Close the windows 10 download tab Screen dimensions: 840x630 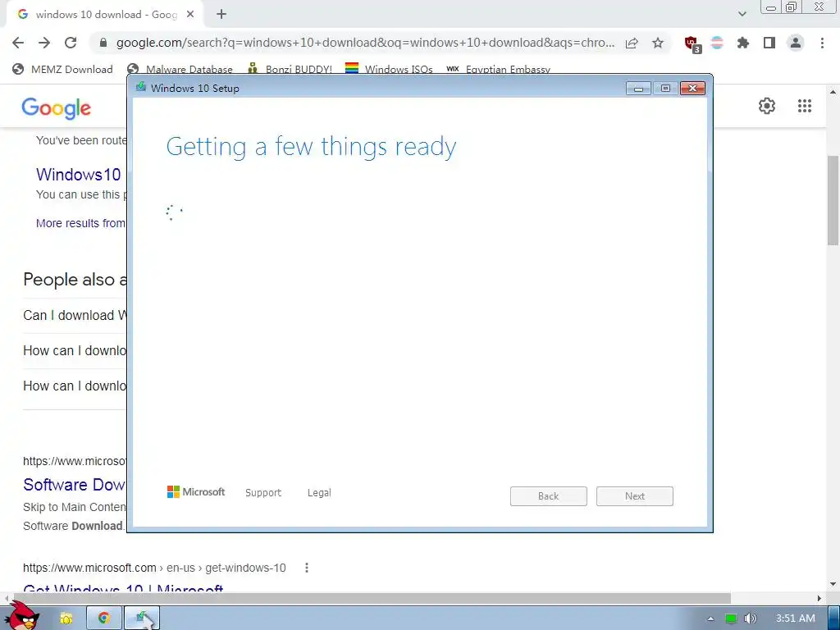190,15
